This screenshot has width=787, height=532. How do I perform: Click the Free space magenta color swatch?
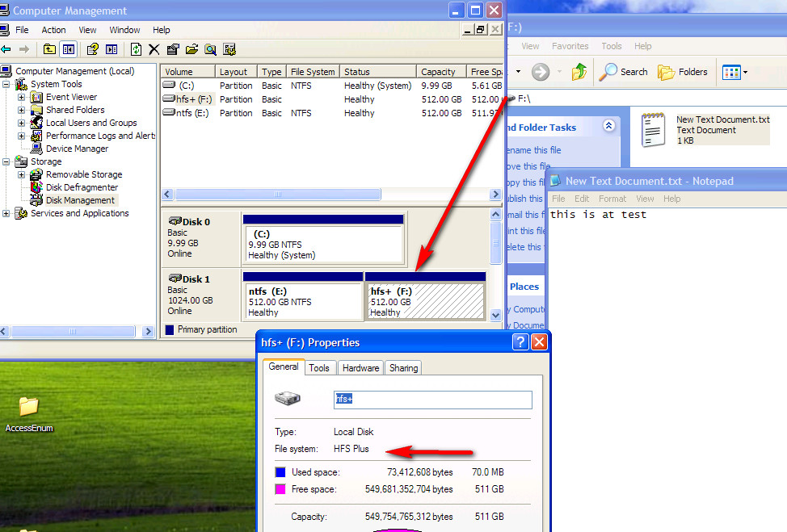pyautogui.click(x=280, y=489)
